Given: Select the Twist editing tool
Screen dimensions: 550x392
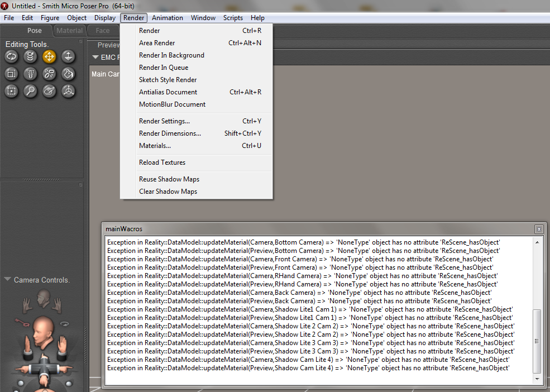Looking at the screenshot, I should point(30,56).
